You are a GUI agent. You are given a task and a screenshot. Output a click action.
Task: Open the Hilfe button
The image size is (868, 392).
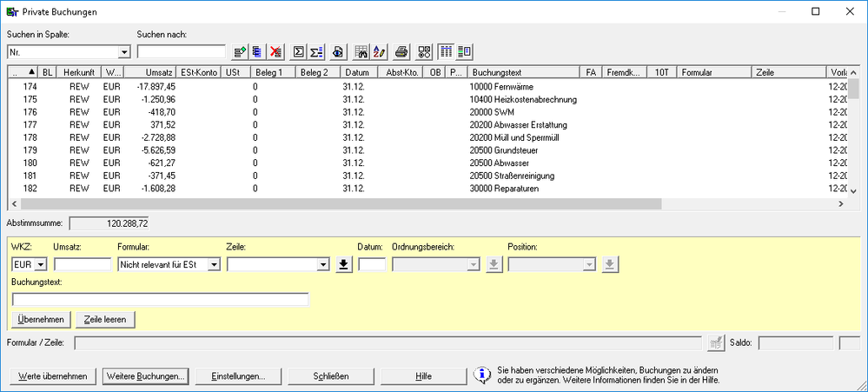coord(423,376)
